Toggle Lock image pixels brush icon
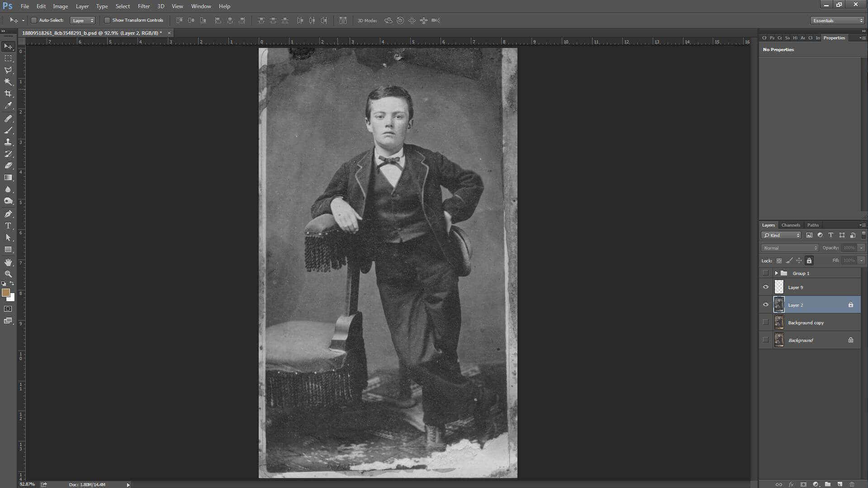The width and height of the screenshot is (868, 488). click(x=789, y=261)
